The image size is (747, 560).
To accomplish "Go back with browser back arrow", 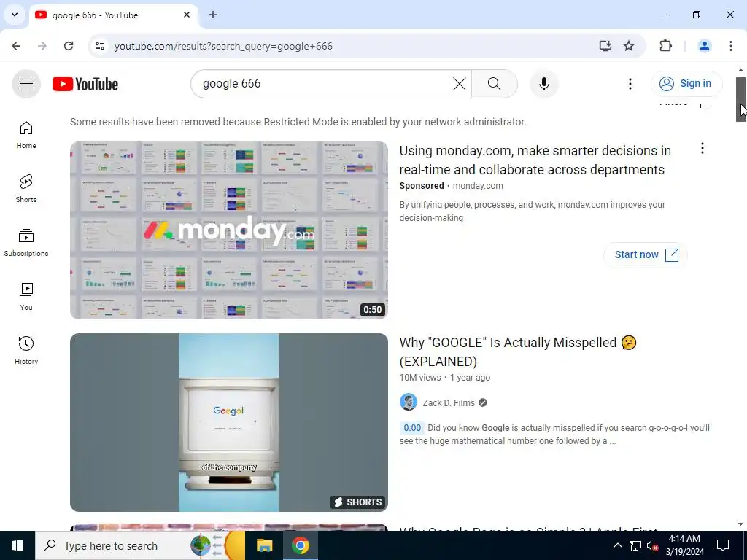I will (16, 46).
